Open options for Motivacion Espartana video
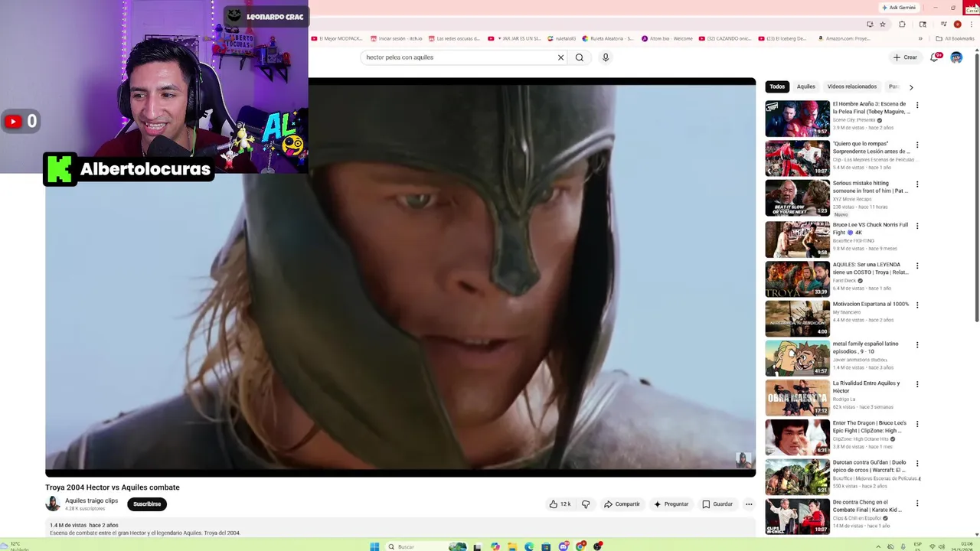The height and width of the screenshot is (551, 980). pyautogui.click(x=916, y=305)
